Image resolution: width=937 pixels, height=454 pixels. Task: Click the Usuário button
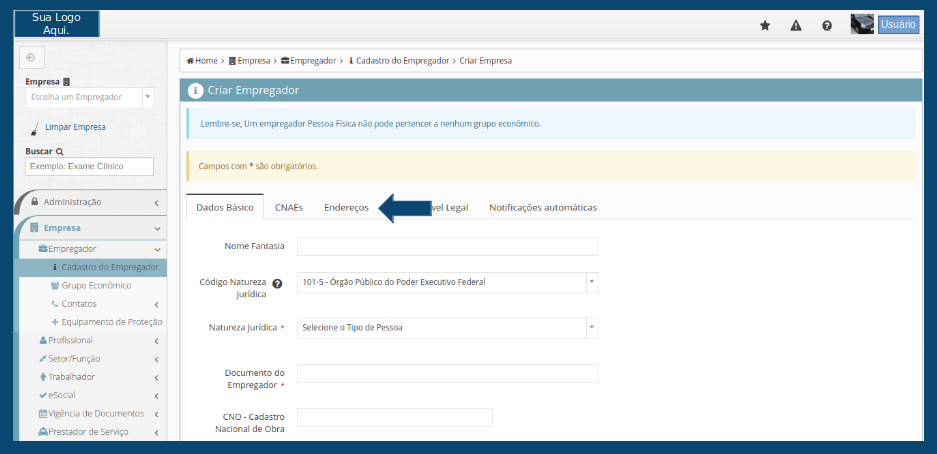pyautogui.click(x=898, y=24)
